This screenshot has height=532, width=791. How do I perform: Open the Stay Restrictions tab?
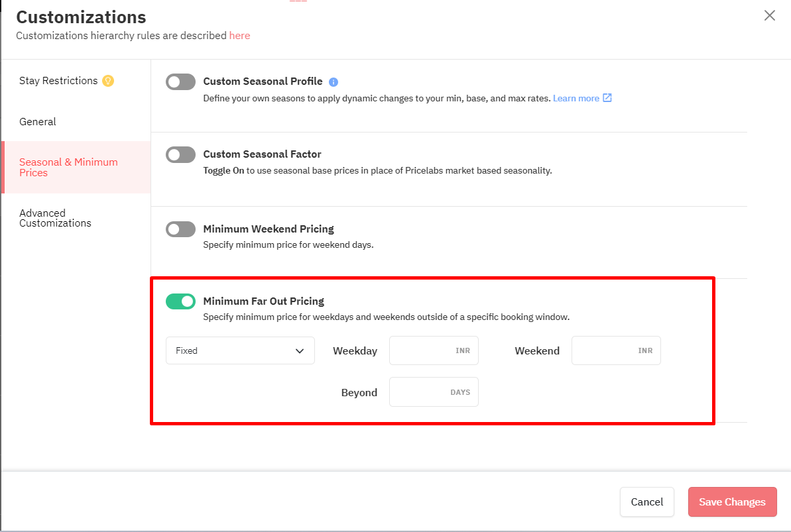[58, 81]
